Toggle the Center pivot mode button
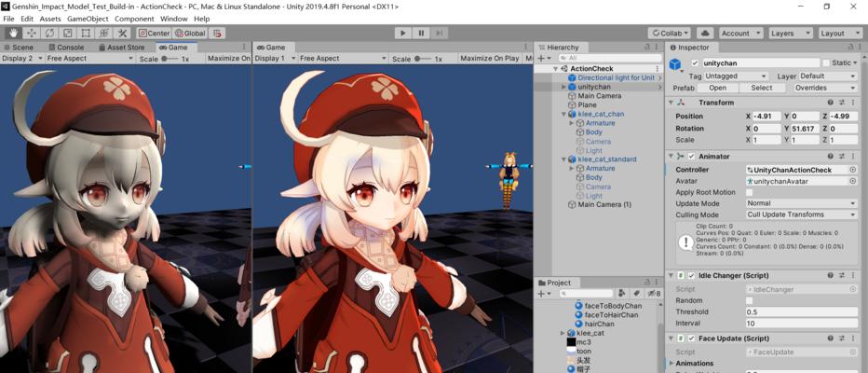This screenshot has height=373, width=868. click(x=155, y=34)
